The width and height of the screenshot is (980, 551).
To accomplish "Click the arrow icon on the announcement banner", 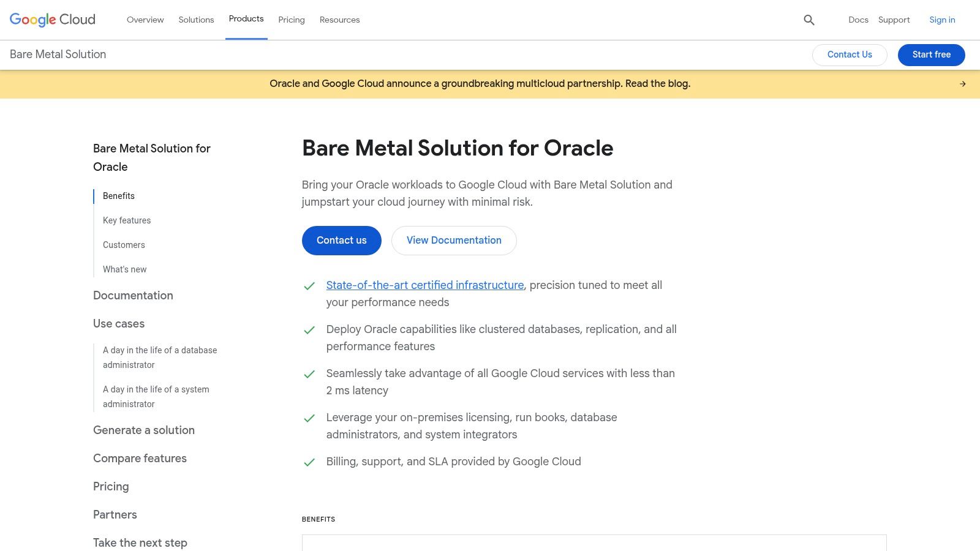I will (962, 84).
